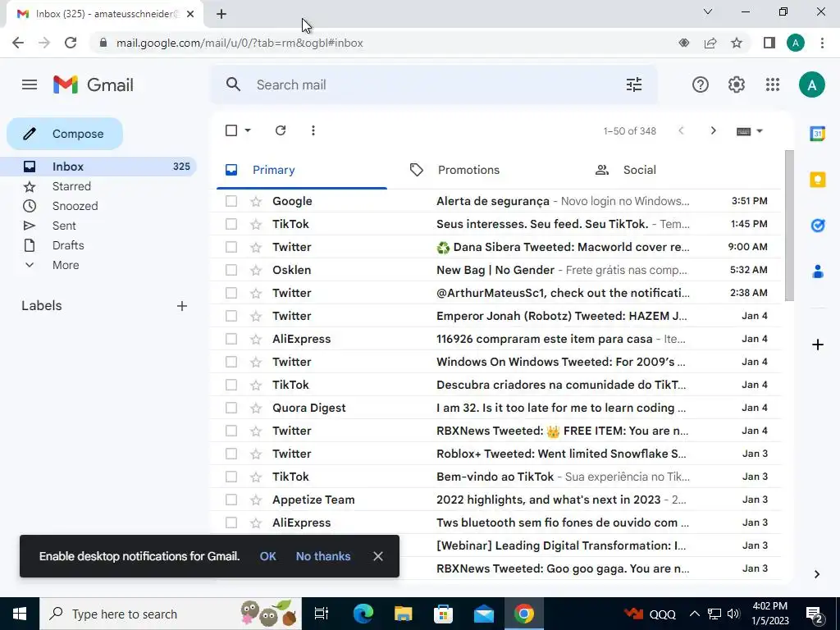Open the More actions three-dot menu
The width and height of the screenshot is (840, 630).
313,130
